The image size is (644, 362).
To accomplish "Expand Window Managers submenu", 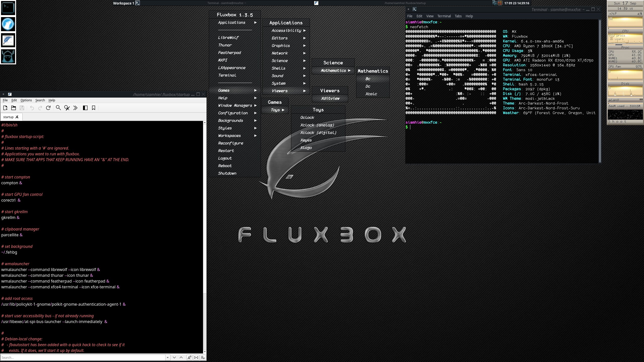I will click(x=235, y=105).
